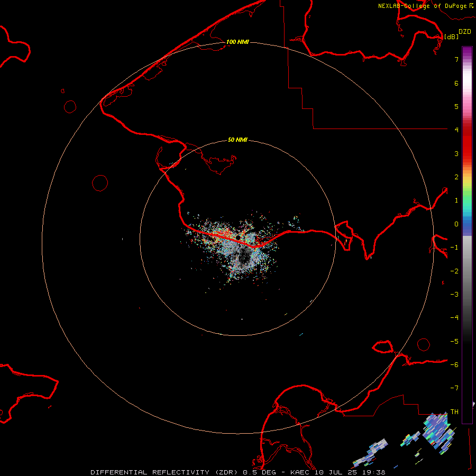
Task: Click the dark radar site center in the echoes
Action: 239,237
